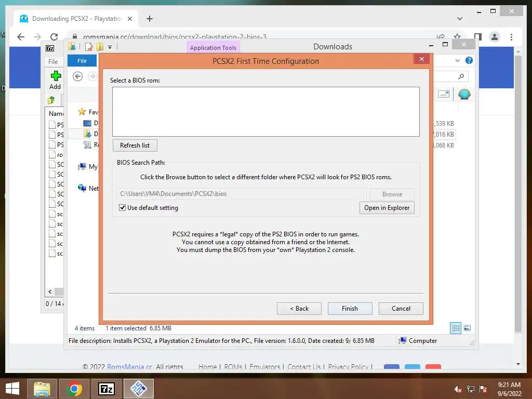Click the Chrome address bar URL
The height and width of the screenshot is (399, 532).
[x=175, y=37]
